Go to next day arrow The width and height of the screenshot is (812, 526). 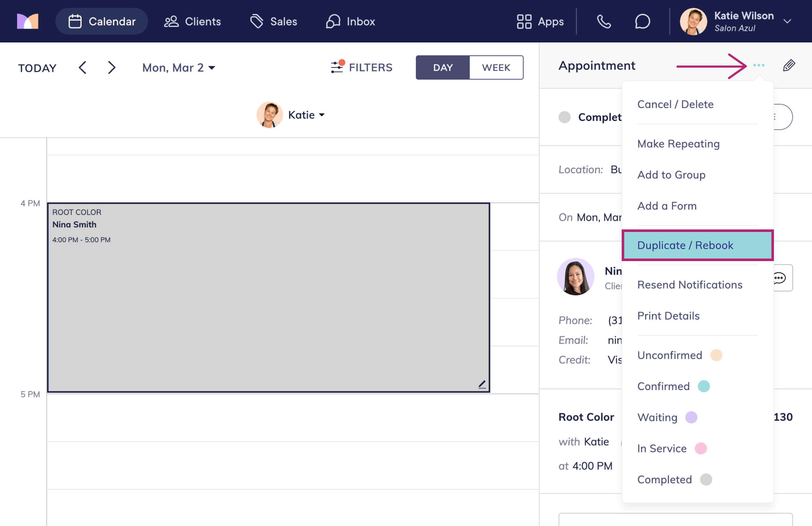click(x=111, y=67)
